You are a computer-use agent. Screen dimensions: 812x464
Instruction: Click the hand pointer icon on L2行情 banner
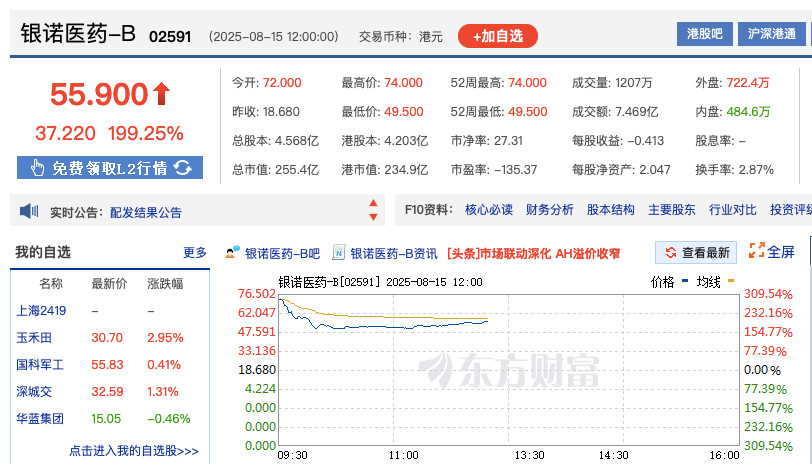pyautogui.click(x=37, y=168)
